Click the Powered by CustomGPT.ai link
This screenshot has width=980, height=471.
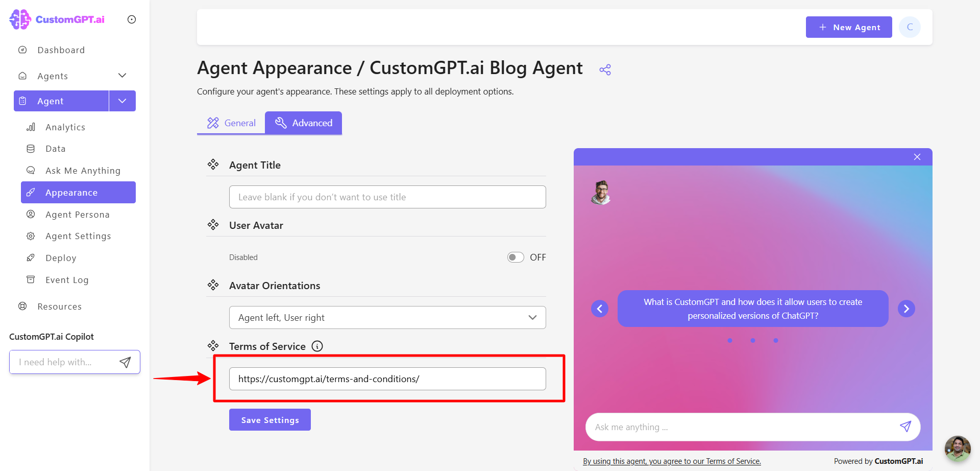pyautogui.click(x=878, y=461)
